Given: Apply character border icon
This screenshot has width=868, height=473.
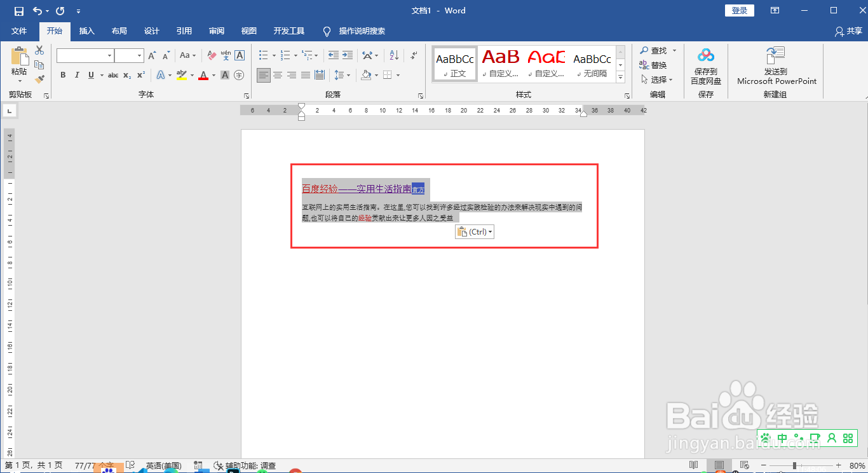Looking at the screenshot, I should [x=240, y=56].
